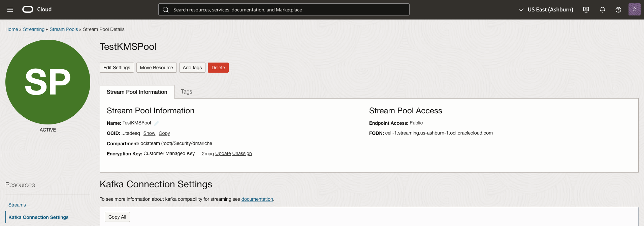
Task: Click the search magnifier icon
Action: pos(166,10)
